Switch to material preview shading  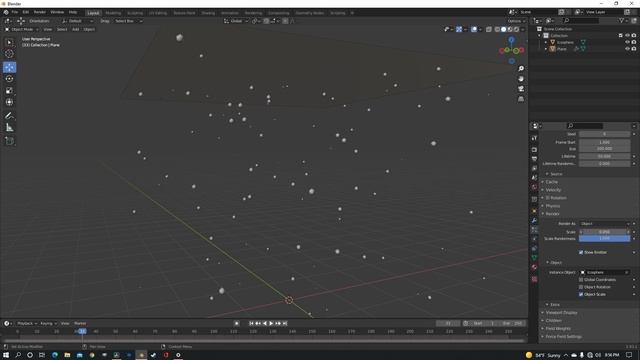[510, 29]
